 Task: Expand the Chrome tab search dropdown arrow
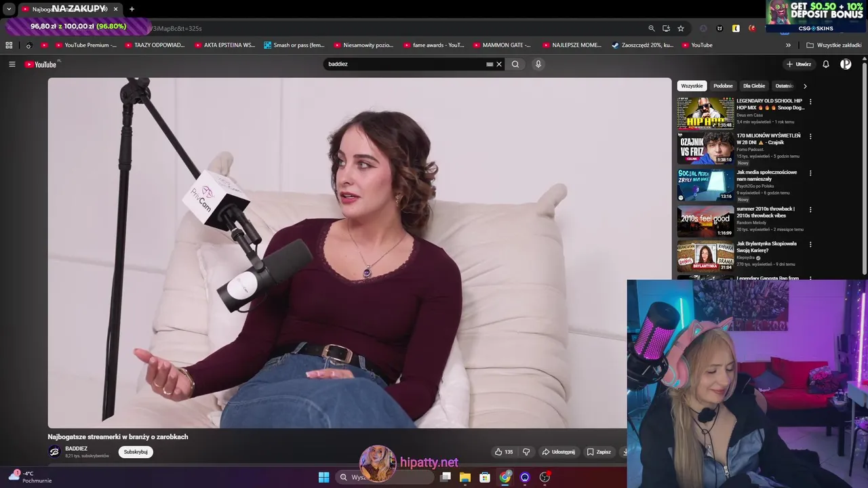coord(9,9)
